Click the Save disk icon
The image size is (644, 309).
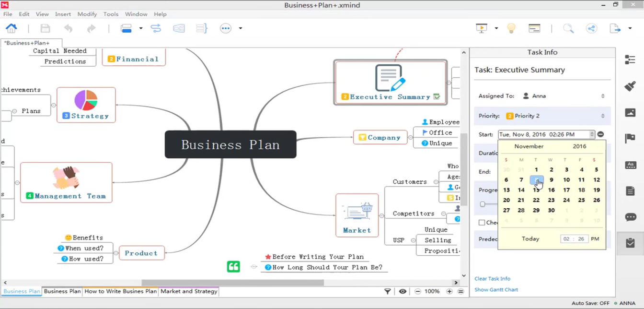(45, 28)
